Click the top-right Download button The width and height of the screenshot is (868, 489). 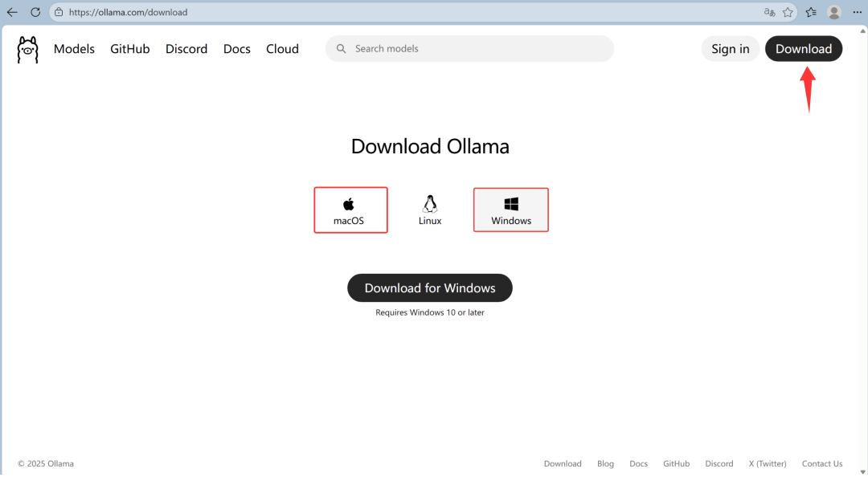click(x=803, y=49)
